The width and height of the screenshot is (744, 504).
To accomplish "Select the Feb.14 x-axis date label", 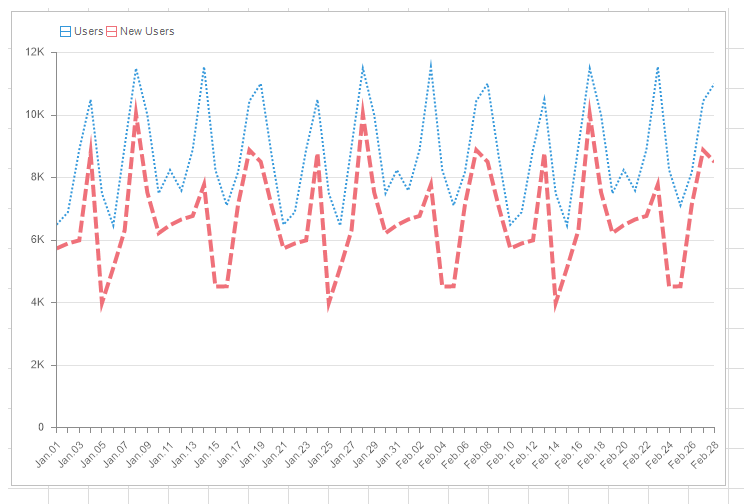I will [x=547, y=452].
